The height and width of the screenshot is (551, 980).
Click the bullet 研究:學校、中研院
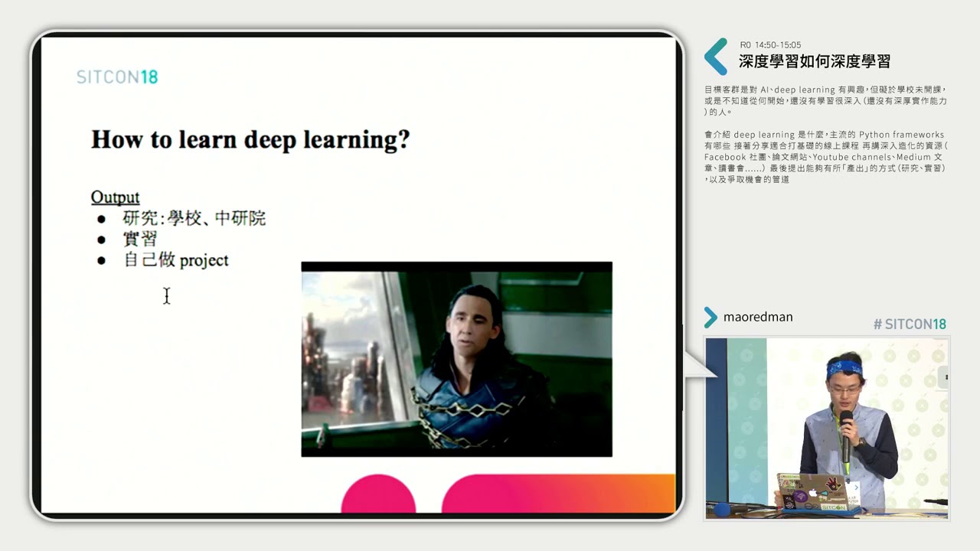point(194,218)
